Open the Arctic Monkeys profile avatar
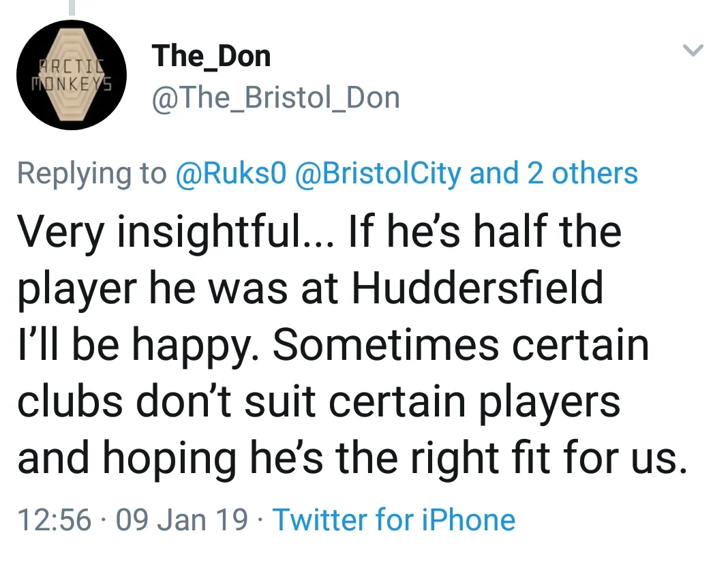 point(72,75)
